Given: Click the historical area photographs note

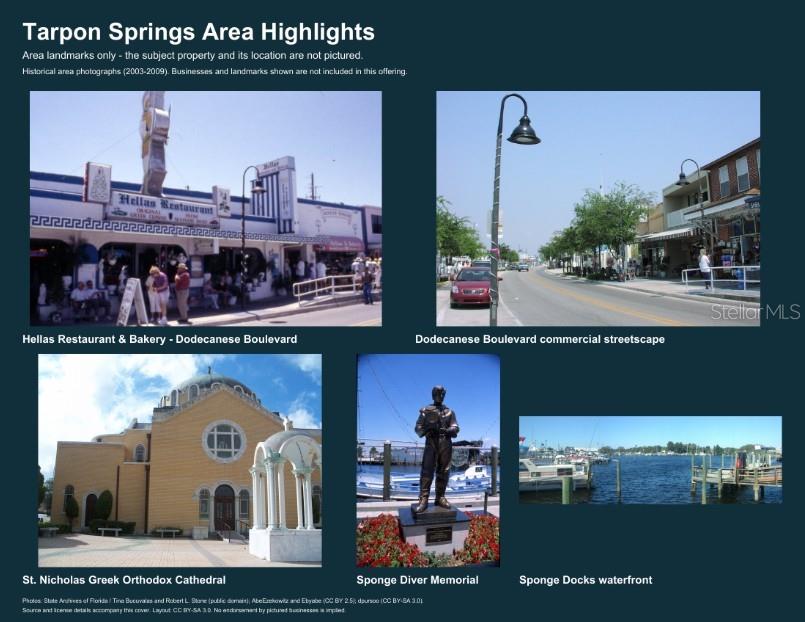Looking at the screenshot, I should [215, 71].
